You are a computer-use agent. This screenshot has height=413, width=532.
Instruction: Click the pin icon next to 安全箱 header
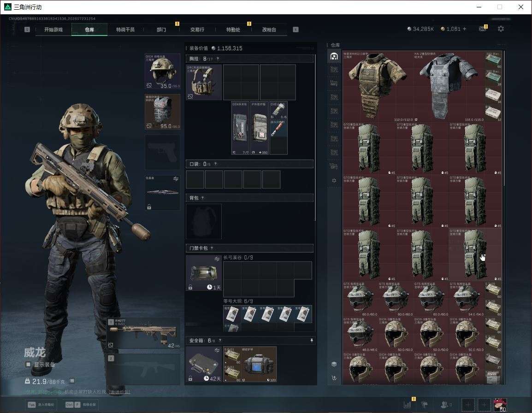pos(312,340)
